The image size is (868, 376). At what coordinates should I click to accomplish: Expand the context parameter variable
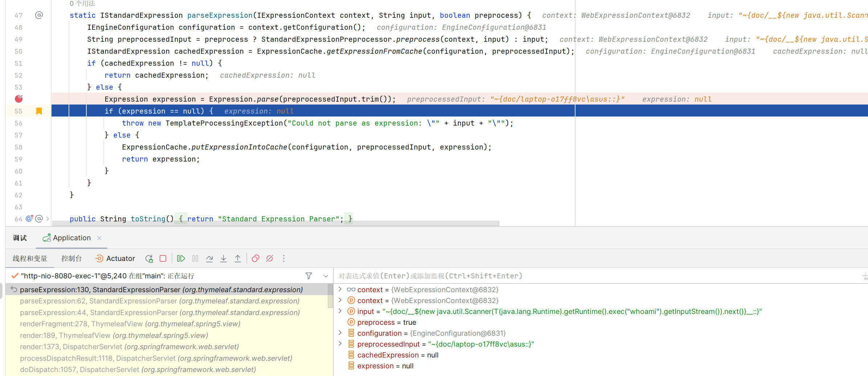(x=340, y=300)
